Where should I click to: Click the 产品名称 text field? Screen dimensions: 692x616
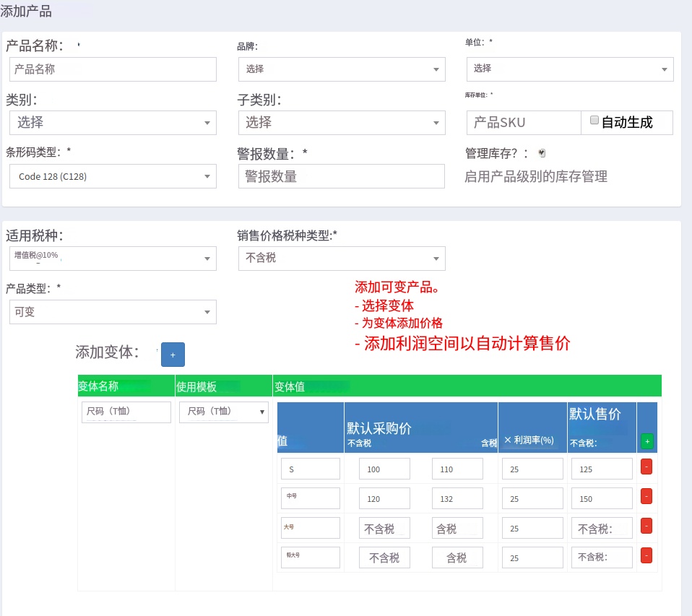[x=113, y=69]
